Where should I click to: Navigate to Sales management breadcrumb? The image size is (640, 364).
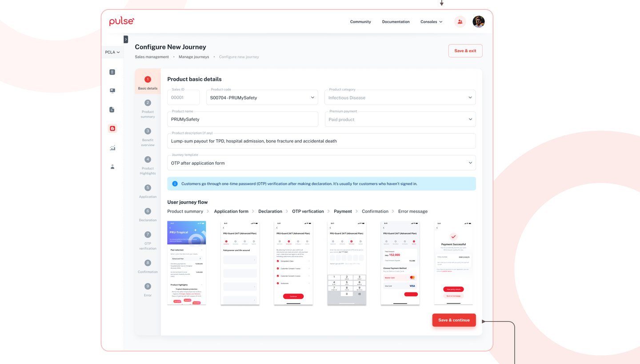click(x=152, y=57)
